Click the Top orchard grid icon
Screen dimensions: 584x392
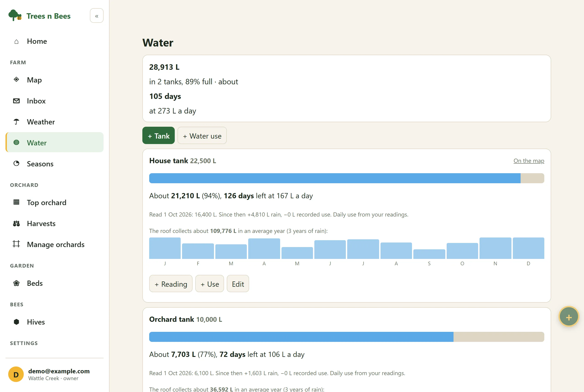(x=16, y=202)
